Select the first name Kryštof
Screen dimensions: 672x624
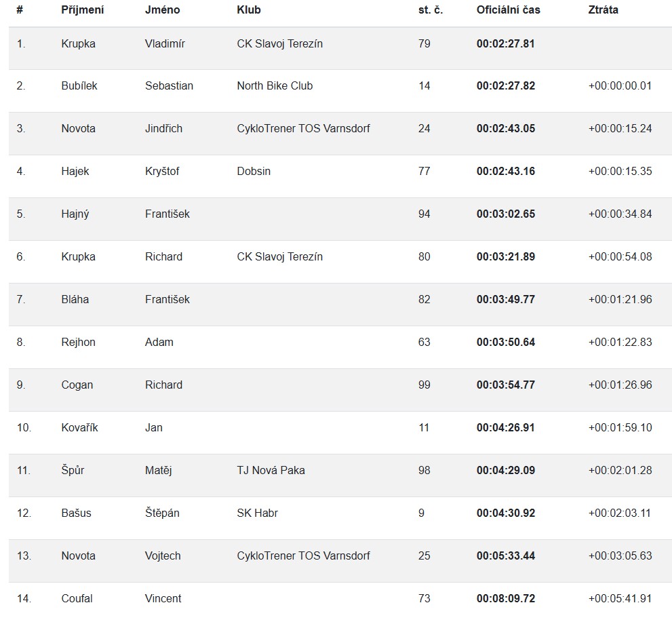[x=162, y=172]
